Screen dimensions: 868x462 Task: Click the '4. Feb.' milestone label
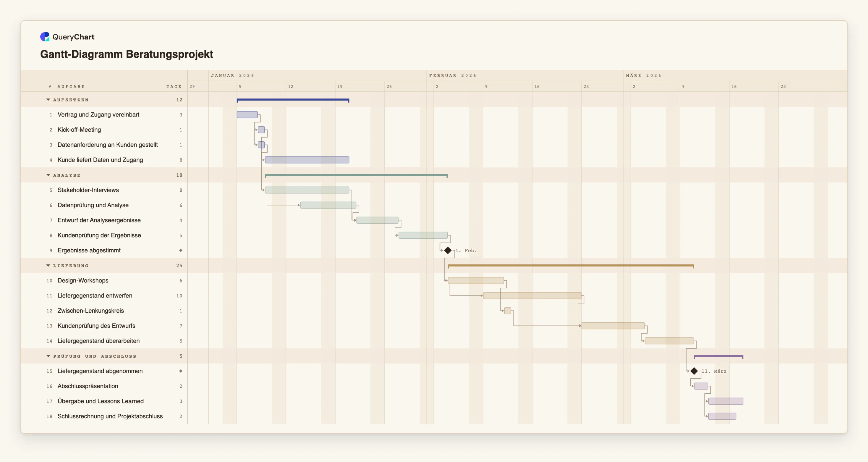[x=466, y=251]
